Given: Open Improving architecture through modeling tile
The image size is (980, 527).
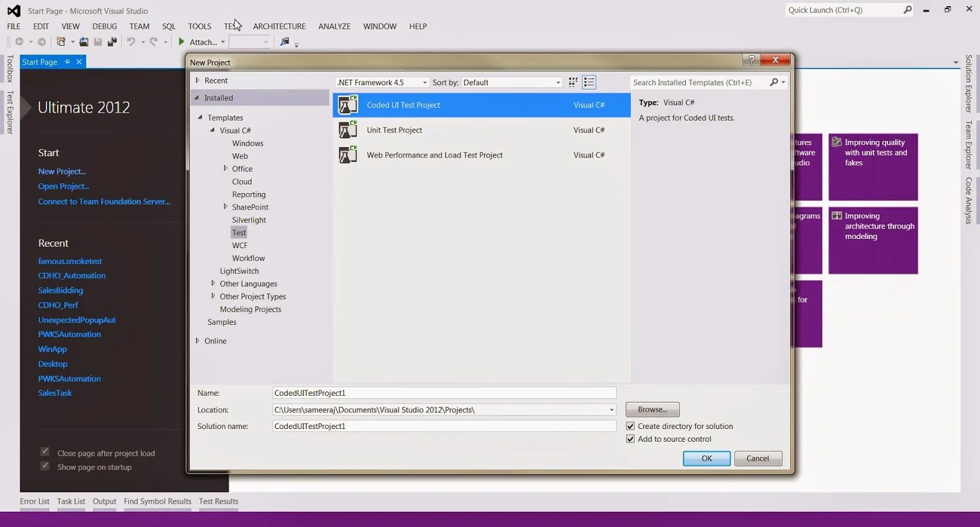Looking at the screenshot, I should coord(873,240).
